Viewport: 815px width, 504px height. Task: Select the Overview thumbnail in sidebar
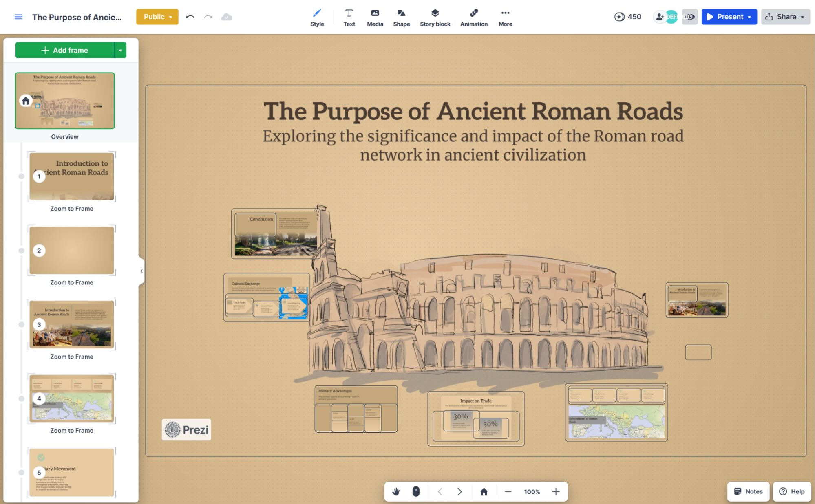point(64,101)
